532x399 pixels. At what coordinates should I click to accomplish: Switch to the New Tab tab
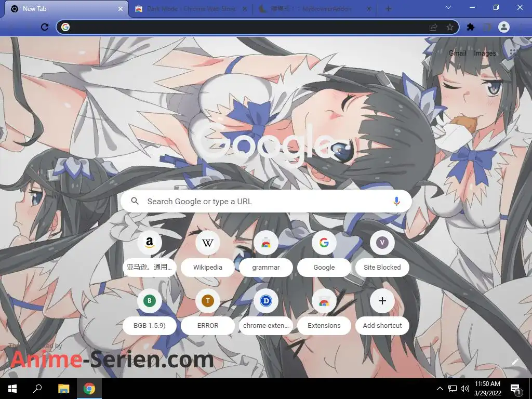(66, 9)
